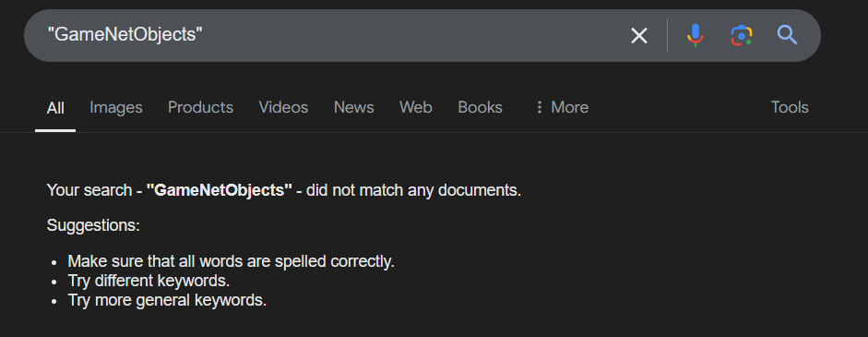Viewport: 868px width, 337px height.
Task: Expand the More dropdown with three dots
Action: pyautogui.click(x=562, y=107)
